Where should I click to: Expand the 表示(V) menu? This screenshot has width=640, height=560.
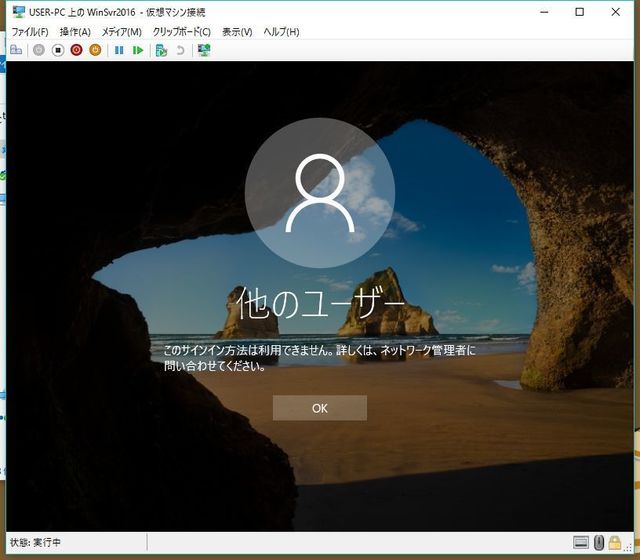pyautogui.click(x=237, y=32)
